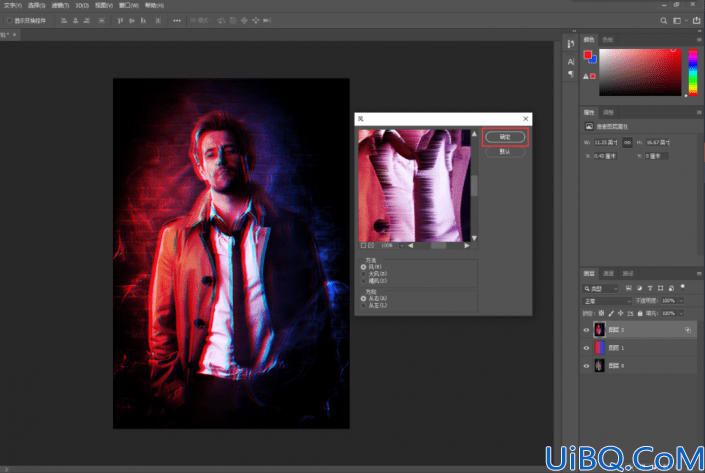Click the align left edges icon
Image resolution: width=705 pixels, height=473 pixels.
(64, 21)
